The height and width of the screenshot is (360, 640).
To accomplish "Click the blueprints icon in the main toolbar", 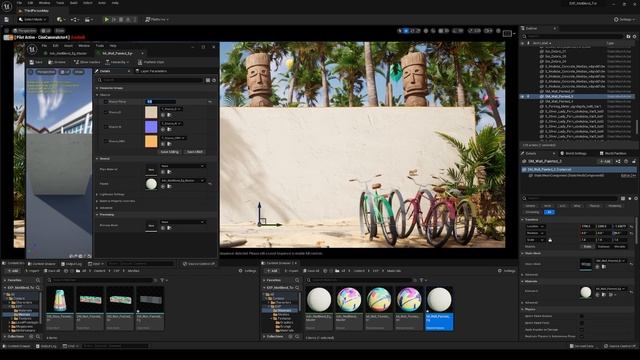I will point(74,19).
